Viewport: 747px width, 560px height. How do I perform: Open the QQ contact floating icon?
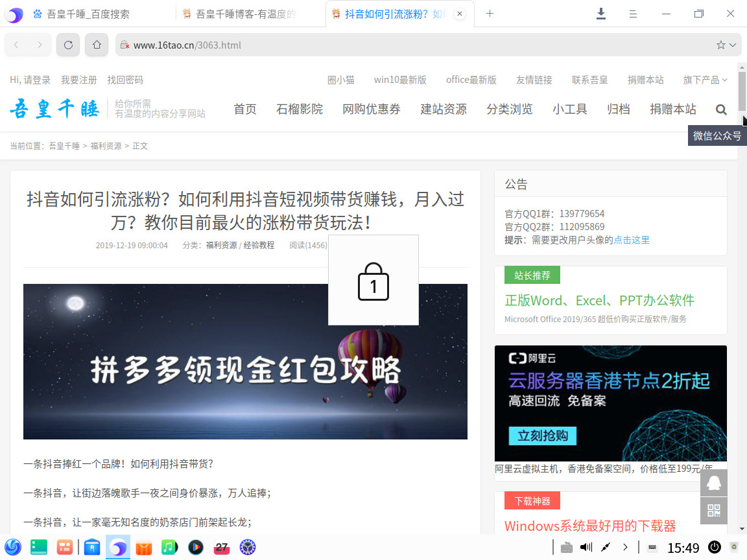click(713, 483)
